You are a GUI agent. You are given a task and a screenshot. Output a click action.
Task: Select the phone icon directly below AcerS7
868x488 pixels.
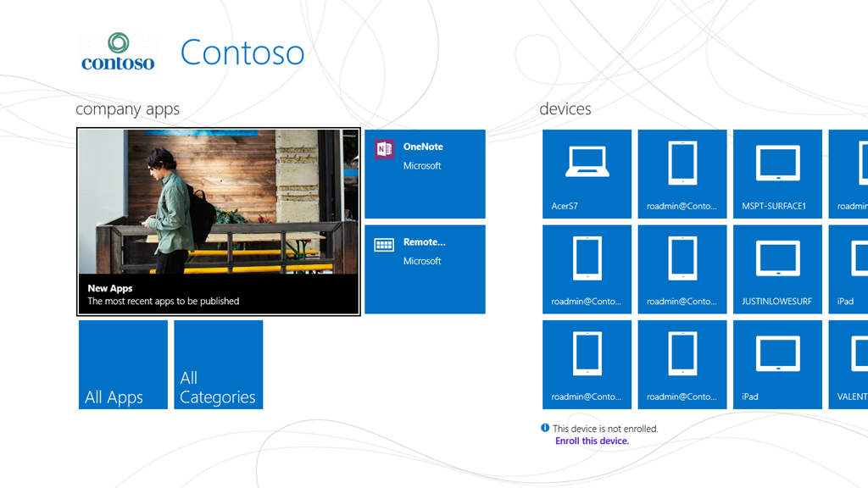point(587,258)
